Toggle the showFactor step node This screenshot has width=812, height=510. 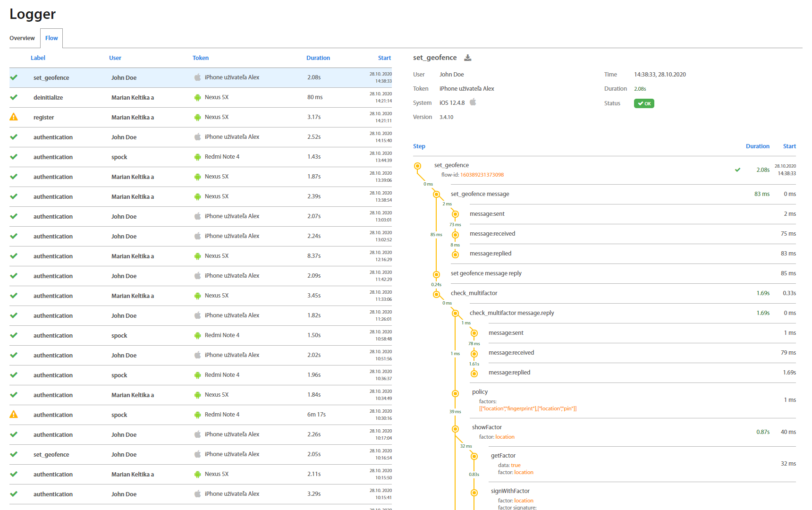455,429
